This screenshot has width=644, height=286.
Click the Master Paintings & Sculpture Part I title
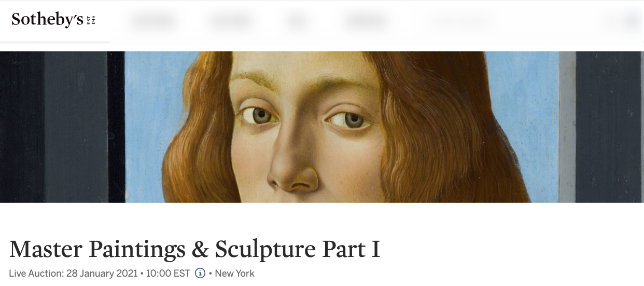195,249
